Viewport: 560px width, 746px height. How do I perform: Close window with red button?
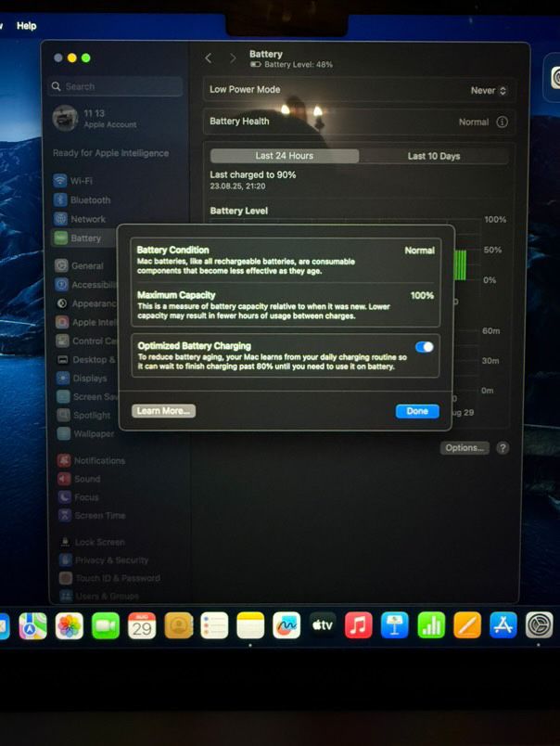(x=58, y=58)
